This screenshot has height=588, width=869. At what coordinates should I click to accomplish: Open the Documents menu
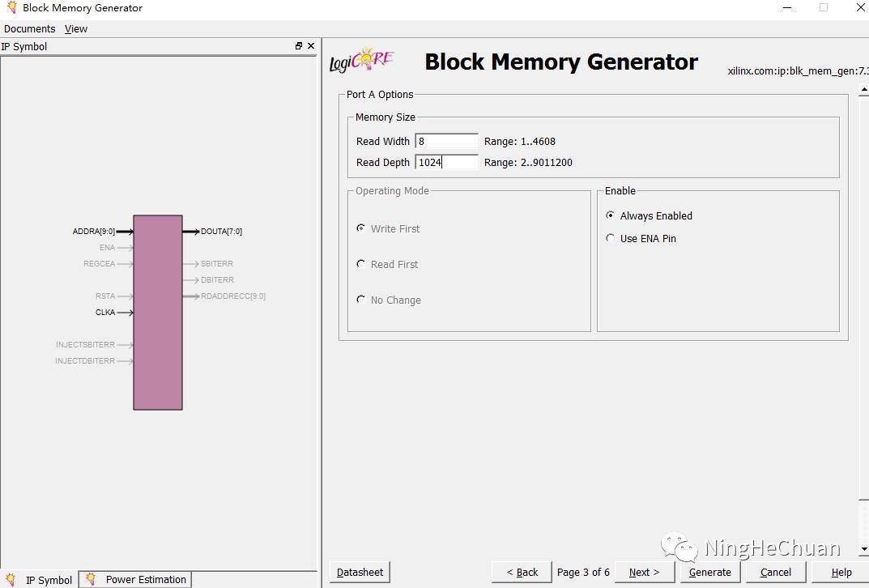[30, 28]
